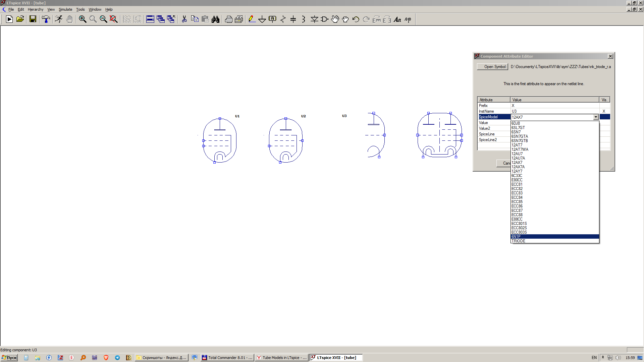This screenshot has width=644, height=362.
Task: Select the Move hand tool
Action: pyautogui.click(x=335, y=19)
